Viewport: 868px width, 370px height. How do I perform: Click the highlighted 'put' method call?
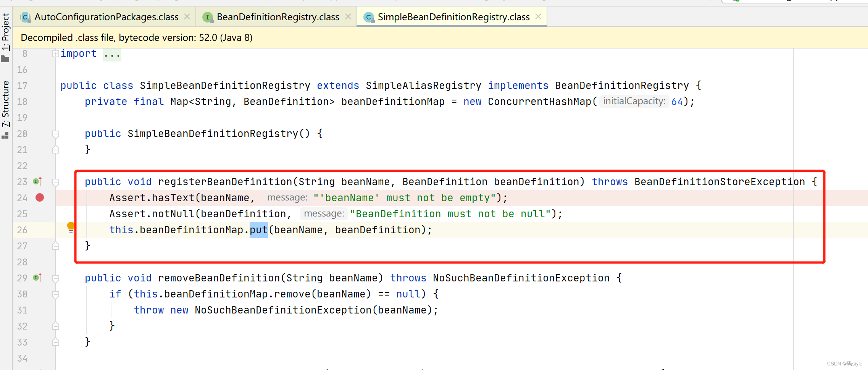[259, 230]
